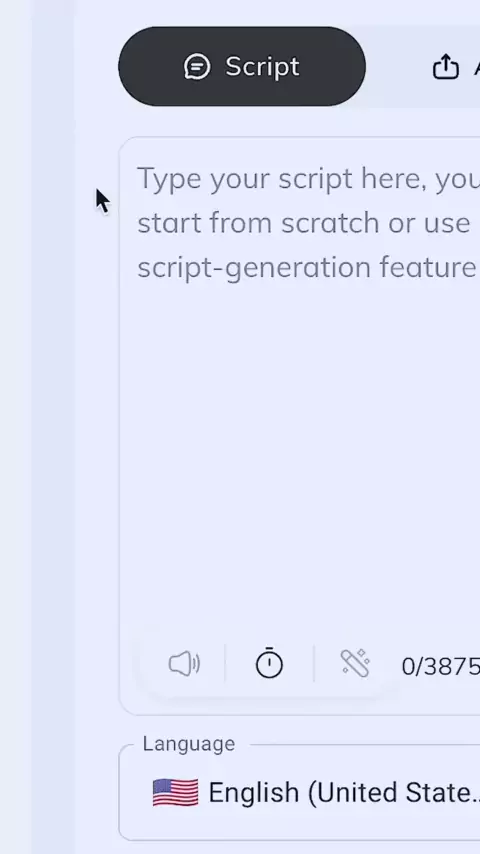Viewport: 480px width, 854px height.
Task: Click the Language field label
Action: click(189, 743)
